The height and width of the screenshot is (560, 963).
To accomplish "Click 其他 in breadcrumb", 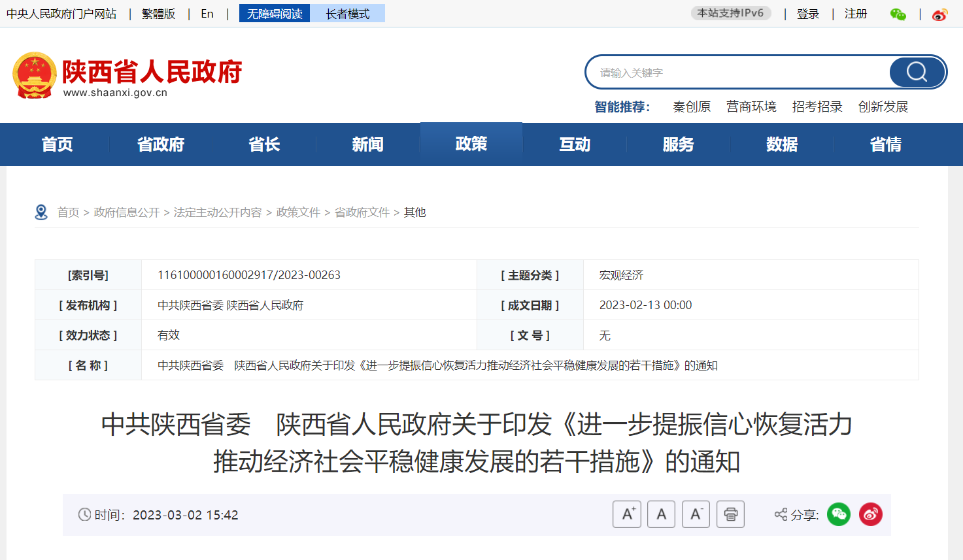I will (415, 212).
